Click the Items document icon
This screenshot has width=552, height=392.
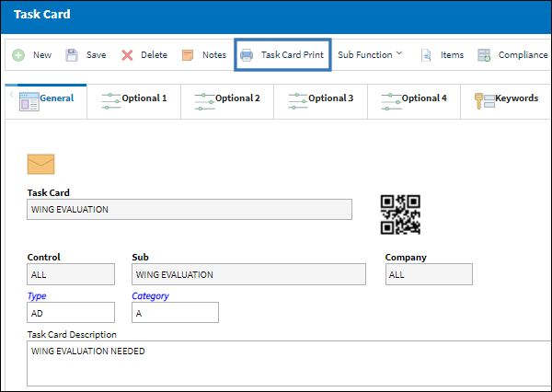click(x=426, y=55)
